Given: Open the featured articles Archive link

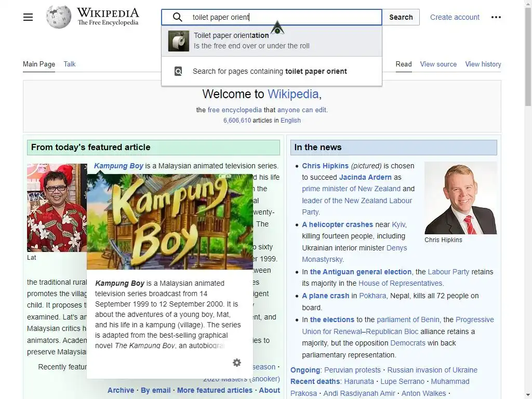Looking at the screenshot, I should pyautogui.click(x=121, y=391).
